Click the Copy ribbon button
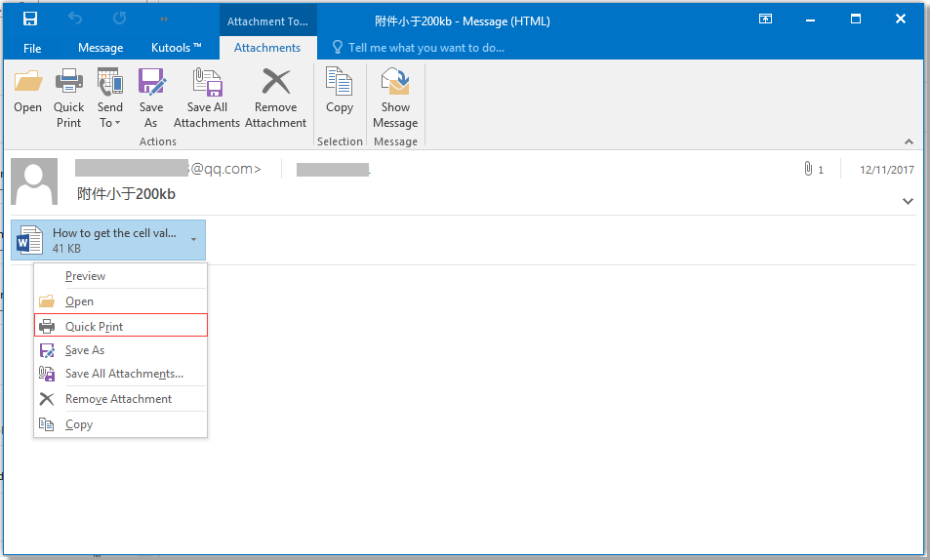The width and height of the screenshot is (930, 560). coord(340,92)
